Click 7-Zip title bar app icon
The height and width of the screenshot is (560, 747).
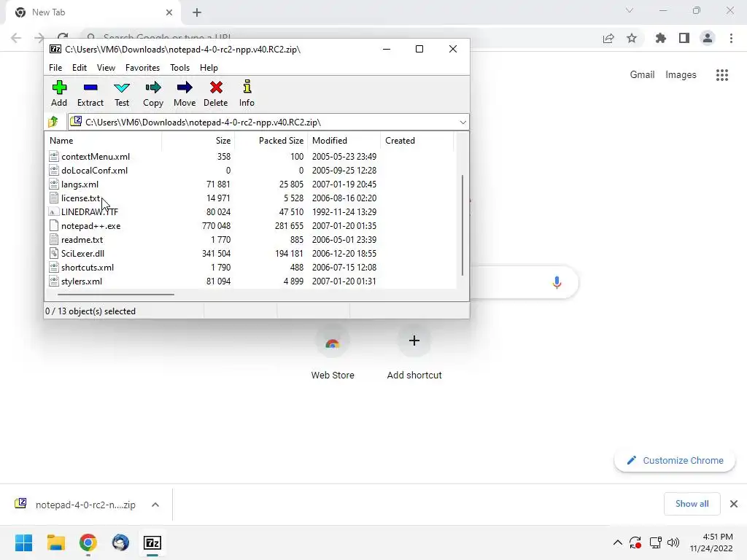coord(55,49)
